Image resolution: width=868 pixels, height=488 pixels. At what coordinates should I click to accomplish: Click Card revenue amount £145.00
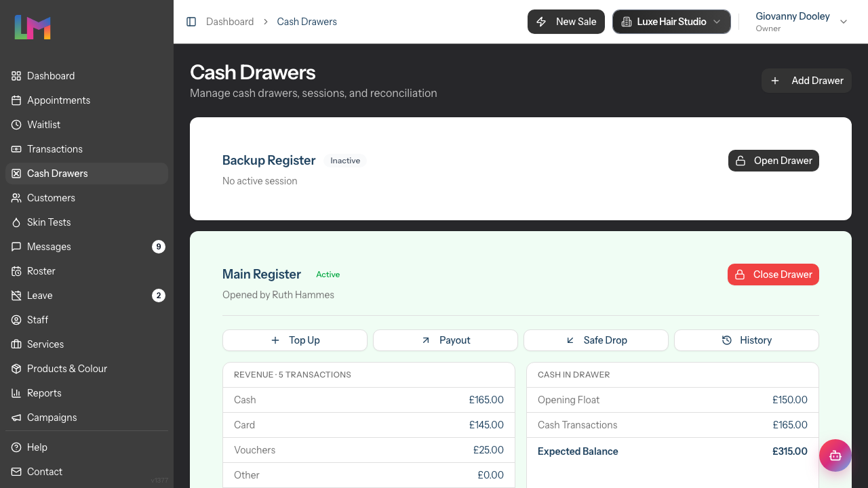click(x=486, y=425)
